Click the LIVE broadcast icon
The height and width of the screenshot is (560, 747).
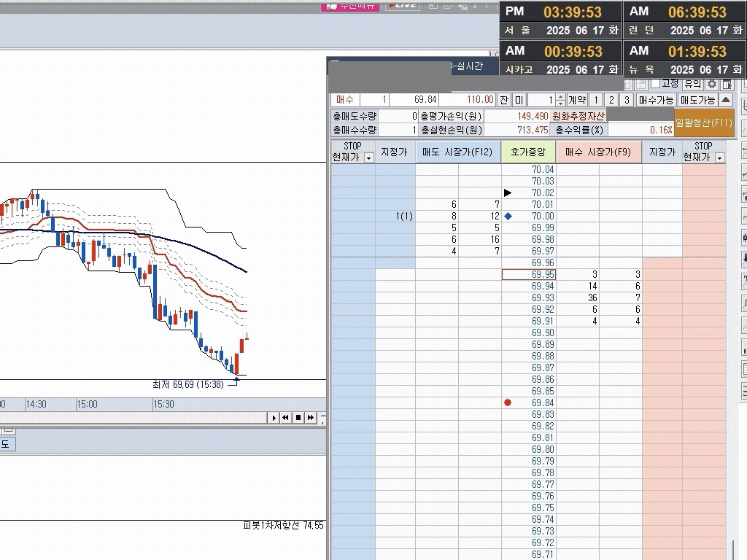click(402, 5)
